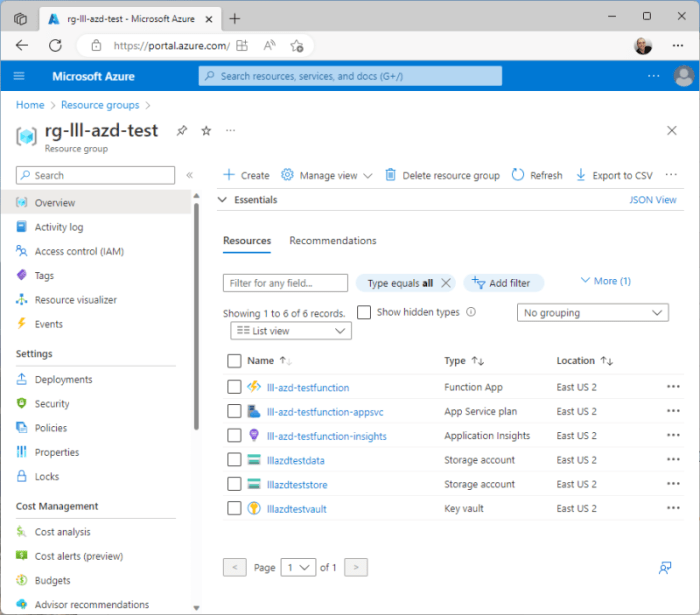Open the Azure portal hamburger menu
Screen dimensions: 700x615
pos(19,76)
